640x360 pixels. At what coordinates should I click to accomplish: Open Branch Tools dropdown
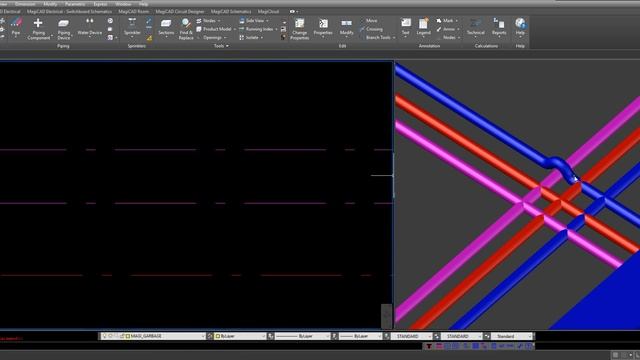click(380, 38)
